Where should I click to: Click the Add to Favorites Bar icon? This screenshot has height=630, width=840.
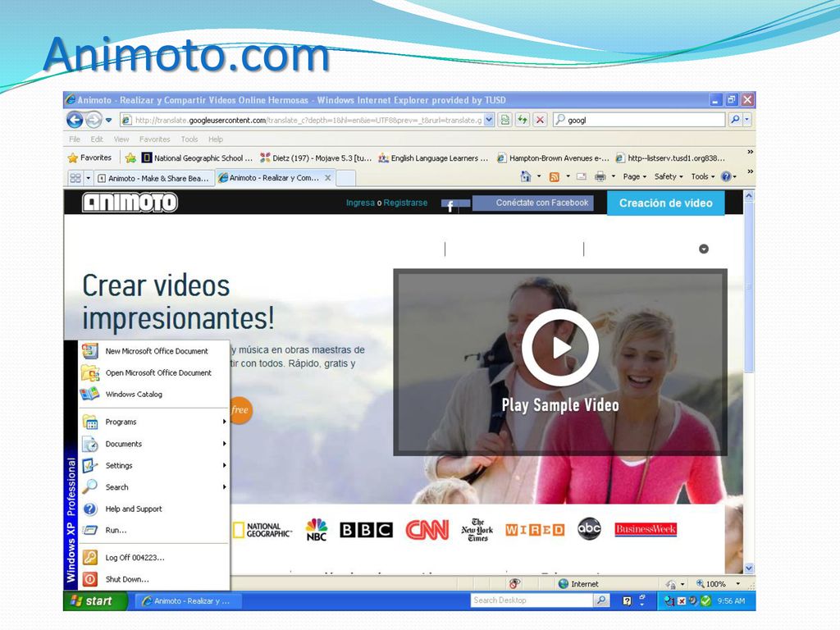point(130,158)
